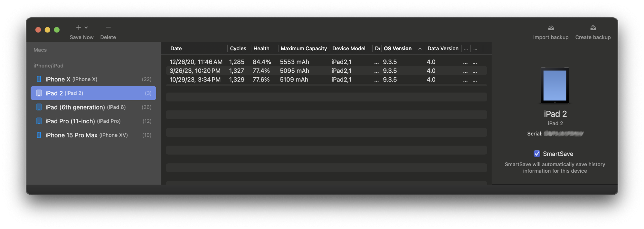The width and height of the screenshot is (644, 229).
Task: Select iPhone 15 Pro Max in sidebar
Action: pyautogui.click(x=93, y=135)
